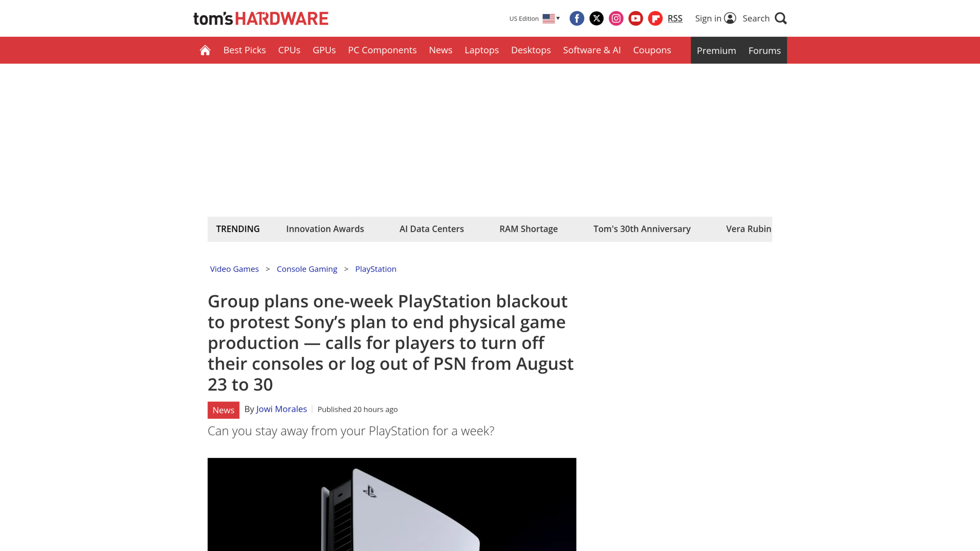This screenshot has width=980, height=551.
Task: Open the Desktops menu item
Action: click(x=531, y=50)
